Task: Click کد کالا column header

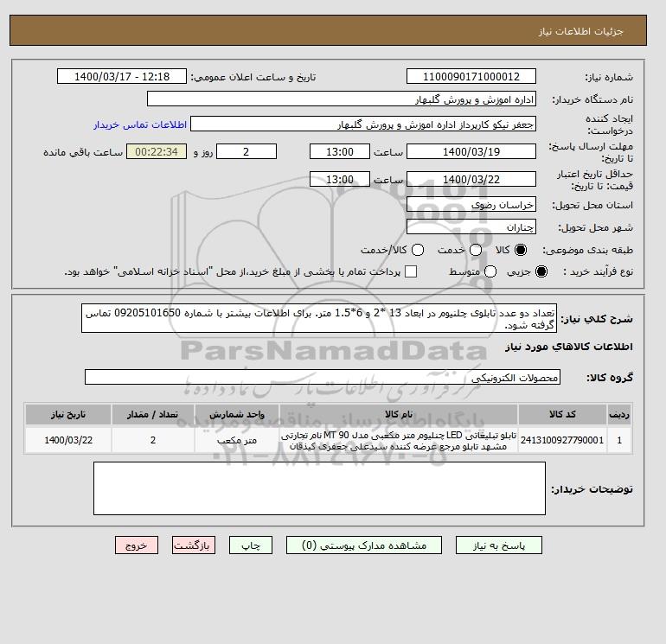Action: click(562, 414)
